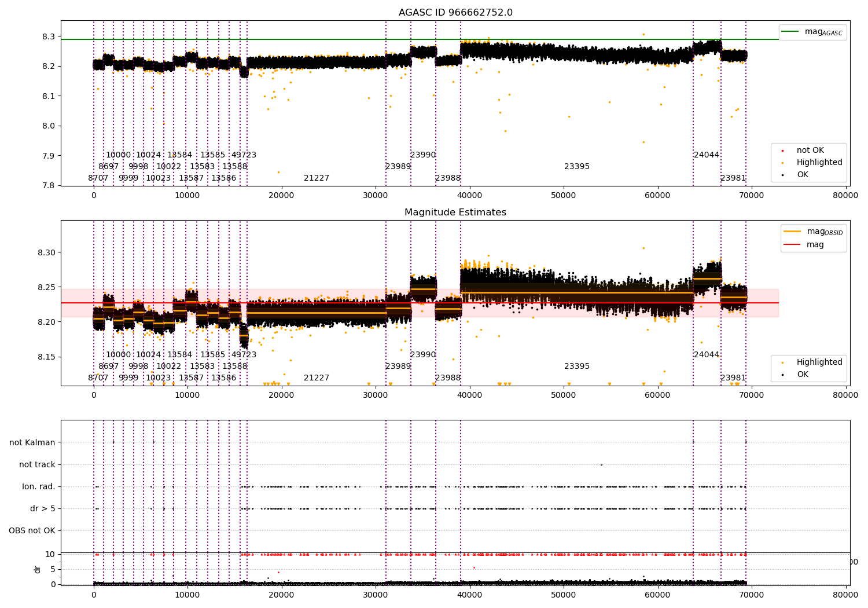
Task: Click the orange mag OBSID legend entry
Action: point(813,232)
